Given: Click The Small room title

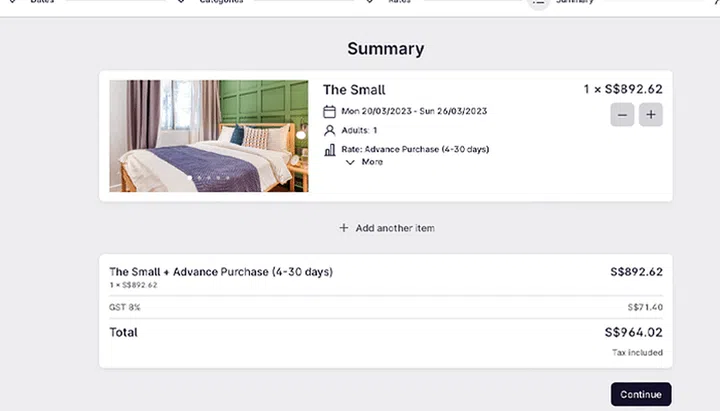Looking at the screenshot, I should [354, 90].
